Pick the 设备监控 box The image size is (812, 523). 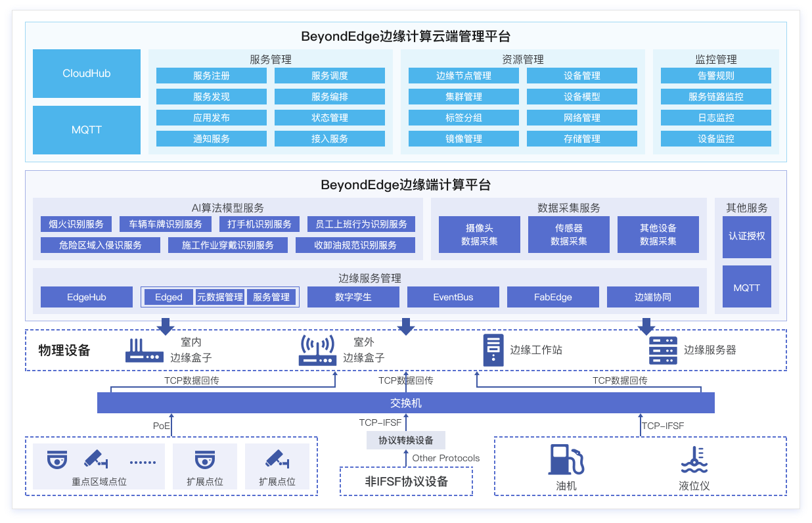click(716, 139)
